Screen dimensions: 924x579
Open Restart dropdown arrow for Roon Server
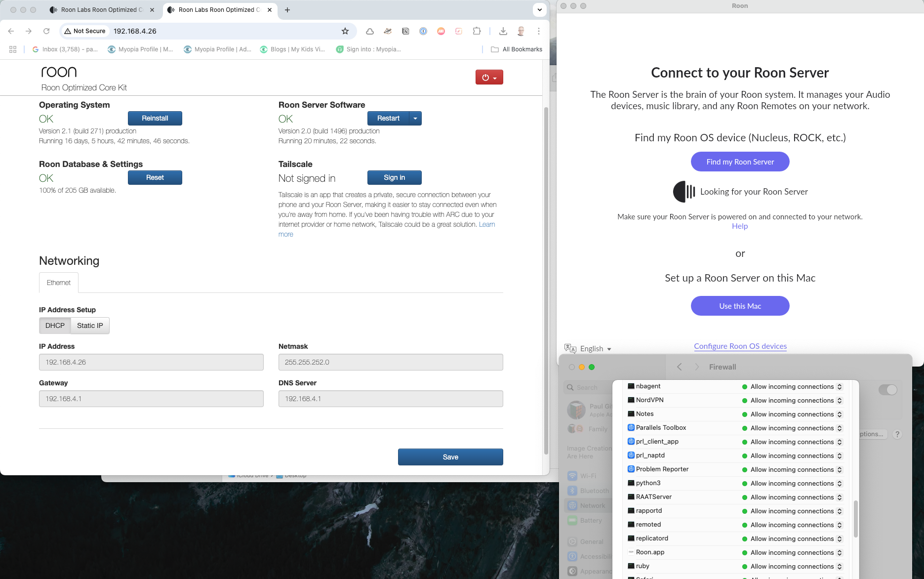[415, 118]
